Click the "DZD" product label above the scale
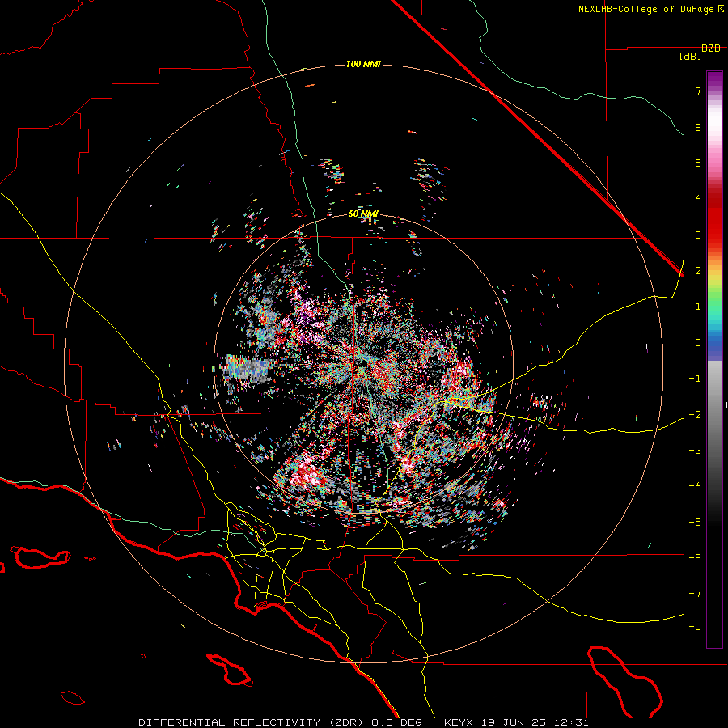This screenshot has height=728, width=728. point(711,49)
